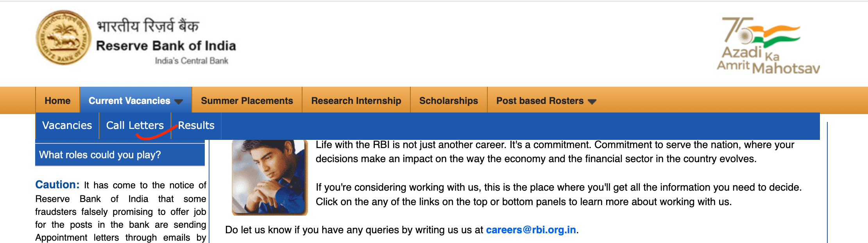The height and width of the screenshot is (243, 868).
Task: Click the Caution heading in sidebar
Action: pyautogui.click(x=57, y=184)
